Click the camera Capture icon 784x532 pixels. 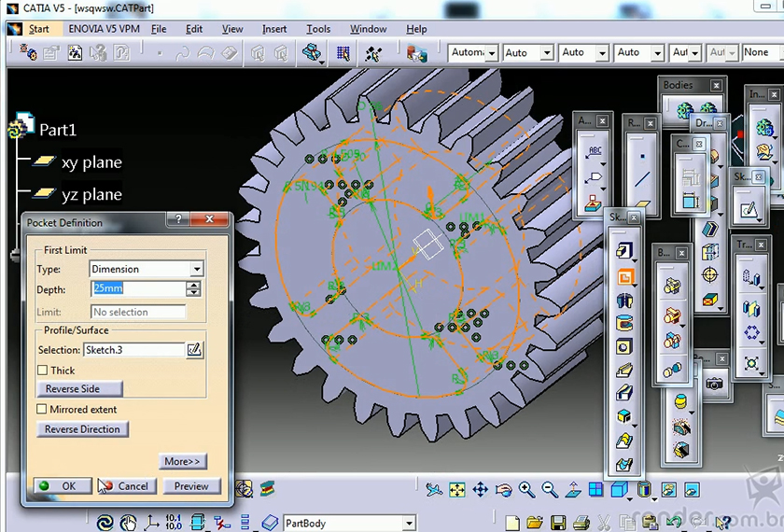click(714, 383)
